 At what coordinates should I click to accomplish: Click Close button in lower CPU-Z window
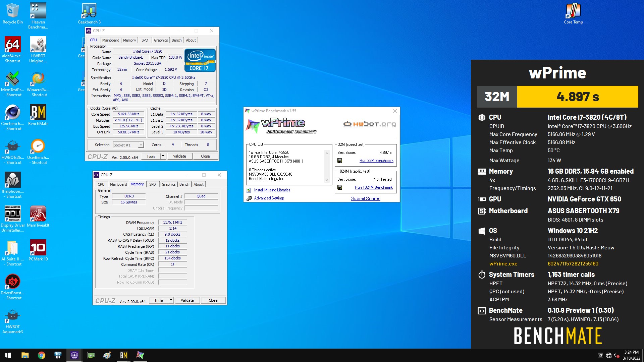click(x=213, y=300)
